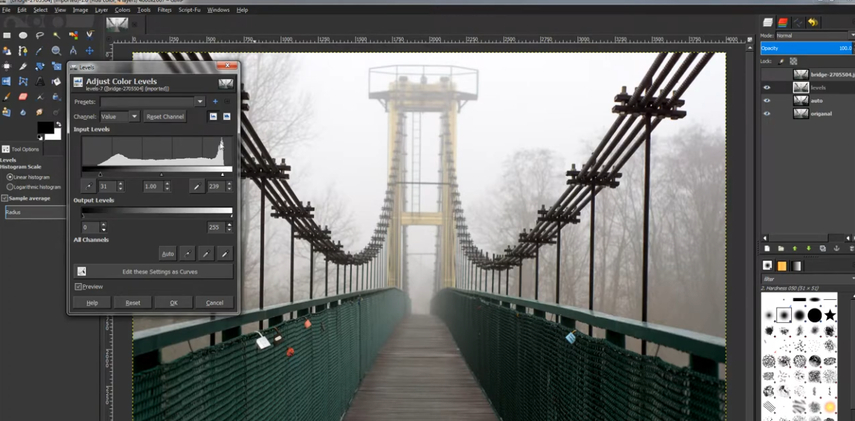The height and width of the screenshot is (421, 855).
Task: Adjust low input stepper showing 31
Action: tap(121, 187)
